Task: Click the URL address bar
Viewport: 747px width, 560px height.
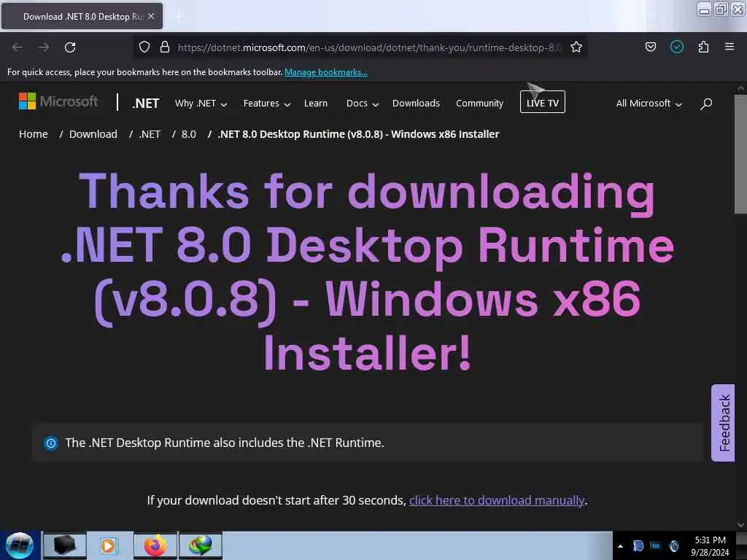Action: tap(369, 47)
